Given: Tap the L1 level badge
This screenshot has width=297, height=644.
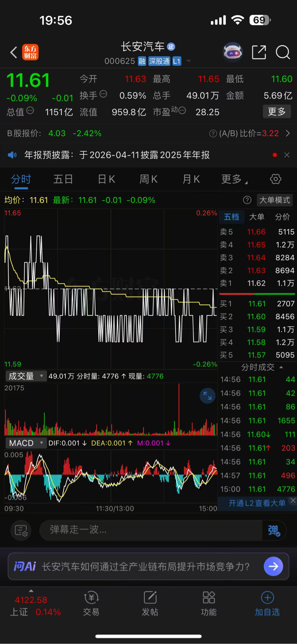Looking at the screenshot, I should tap(177, 61).
